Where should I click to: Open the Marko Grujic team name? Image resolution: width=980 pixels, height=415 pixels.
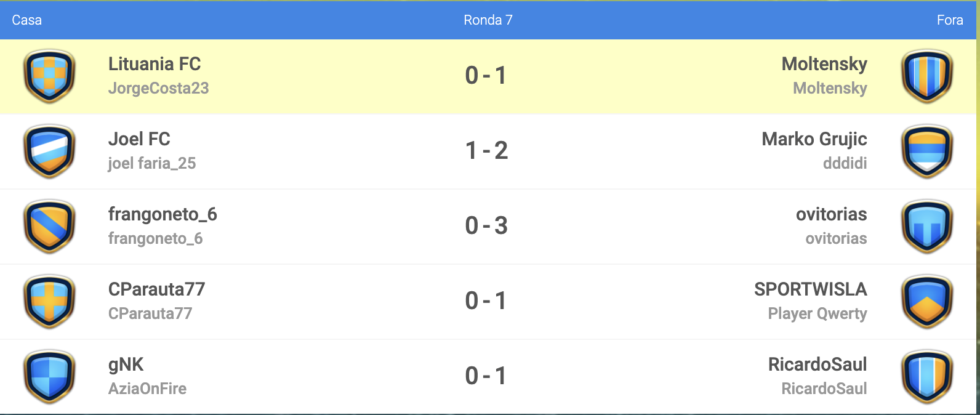click(x=814, y=139)
